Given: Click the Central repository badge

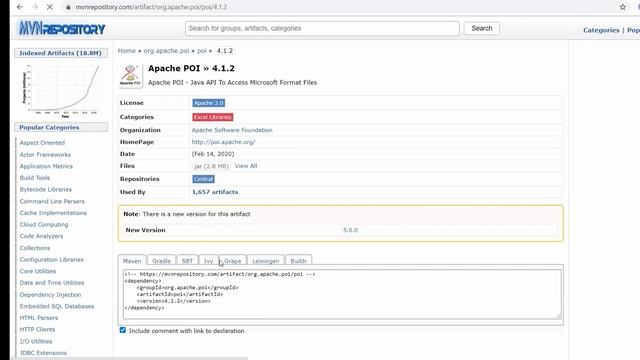Looking at the screenshot, I should [x=203, y=179].
